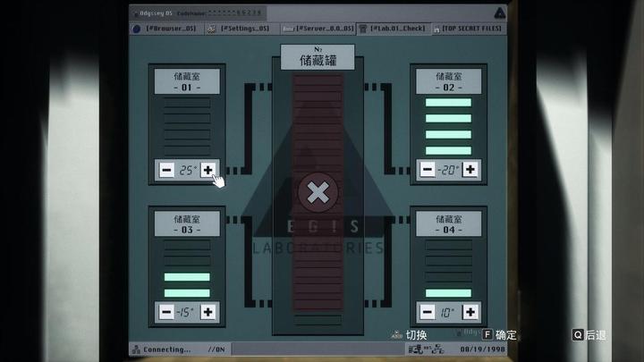
Task: Click the room 04 level bar gauge
Action: [448, 269]
